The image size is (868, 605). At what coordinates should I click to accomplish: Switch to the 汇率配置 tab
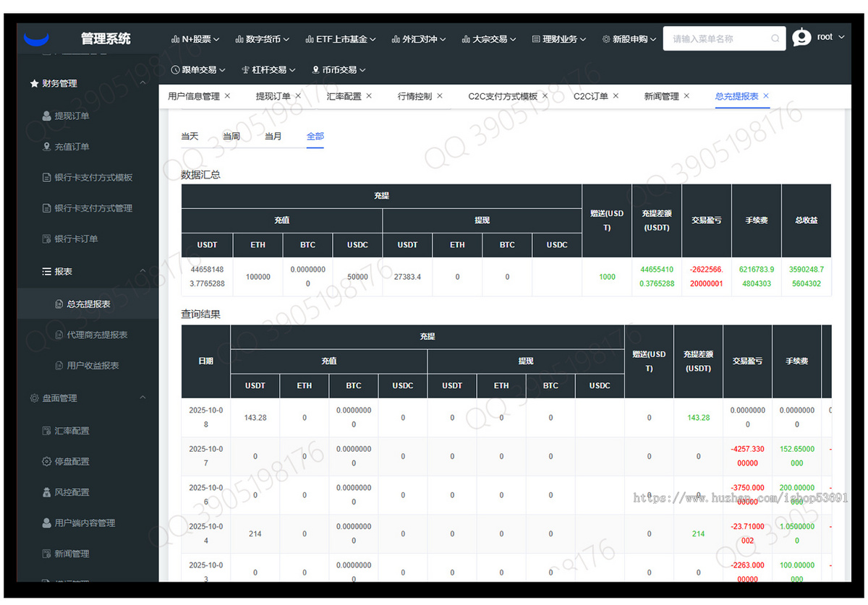[344, 96]
